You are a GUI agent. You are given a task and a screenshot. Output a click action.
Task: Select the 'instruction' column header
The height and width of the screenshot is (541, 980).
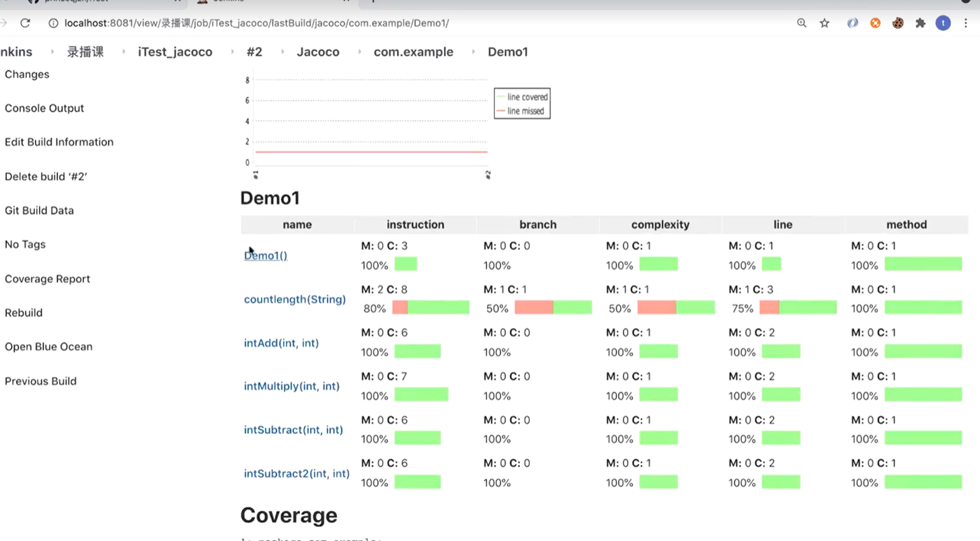(x=416, y=224)
